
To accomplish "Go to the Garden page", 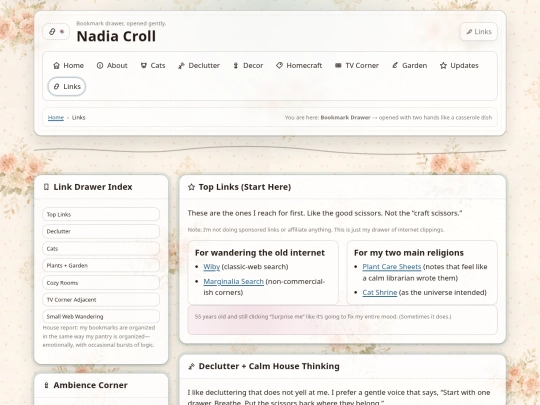I will [410, 65].
